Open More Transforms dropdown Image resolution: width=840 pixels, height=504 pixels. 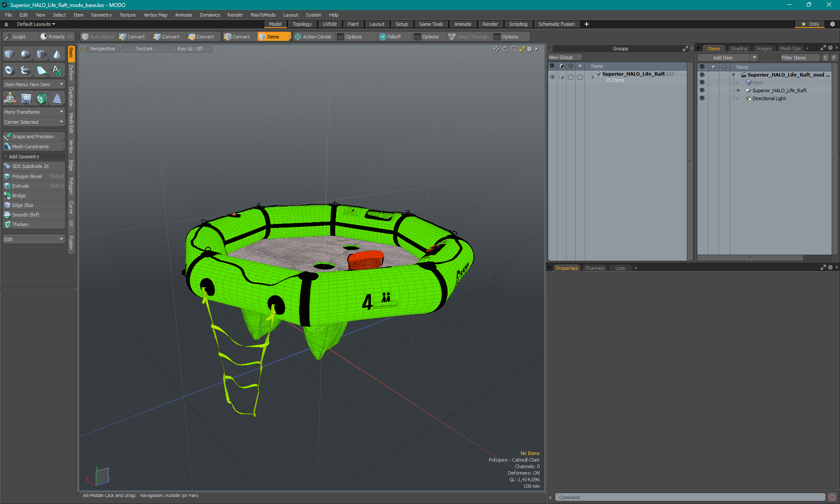[34, 112]
